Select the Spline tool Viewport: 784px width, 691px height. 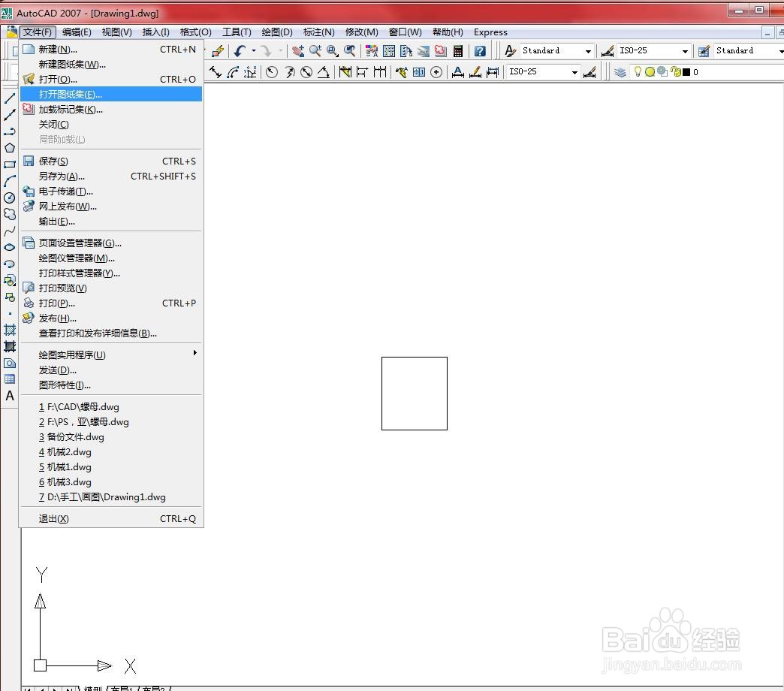click(10, 231)
